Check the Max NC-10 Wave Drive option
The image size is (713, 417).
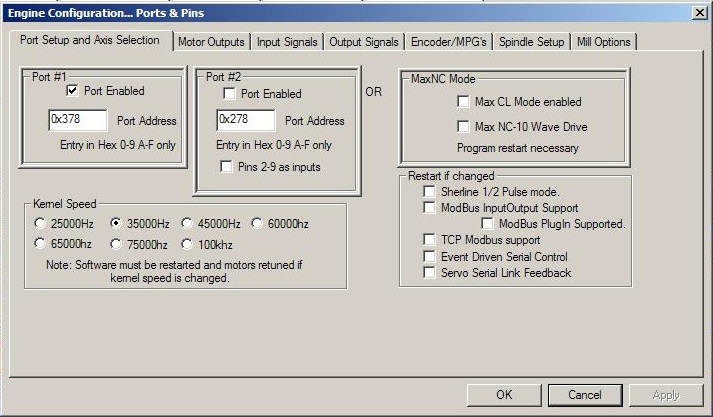coord(463,126)
